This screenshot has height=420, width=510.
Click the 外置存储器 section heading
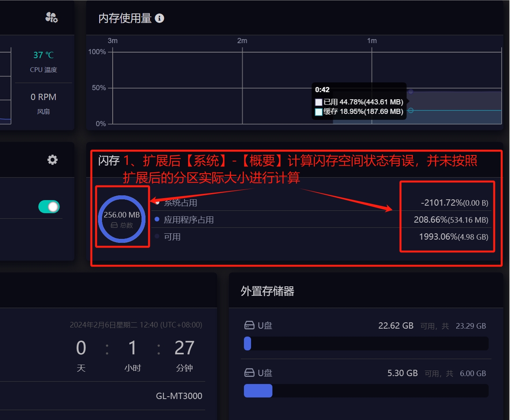[x=268, y=291]
